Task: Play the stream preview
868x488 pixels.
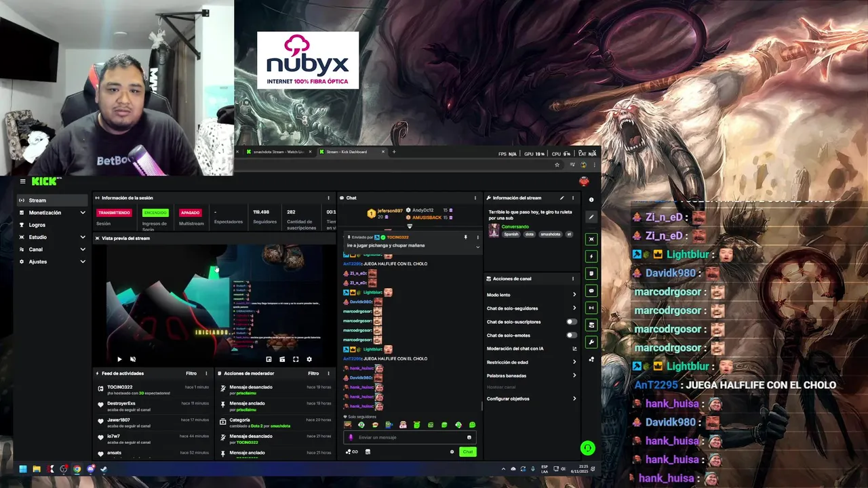Action: pyautogui.click(x=119, y=359)
